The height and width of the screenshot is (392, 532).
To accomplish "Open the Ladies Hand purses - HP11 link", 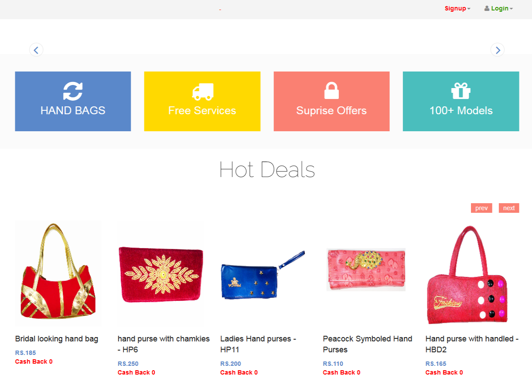I will [258, 344].
